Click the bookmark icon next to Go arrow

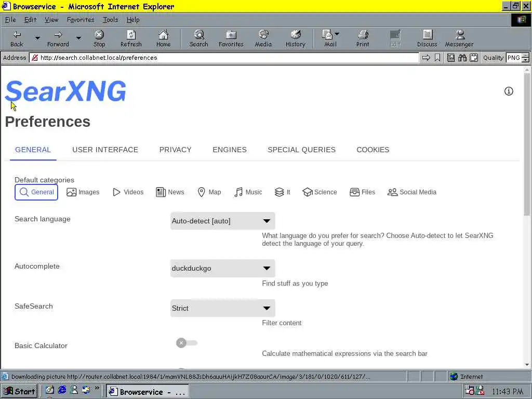[437, 58]
